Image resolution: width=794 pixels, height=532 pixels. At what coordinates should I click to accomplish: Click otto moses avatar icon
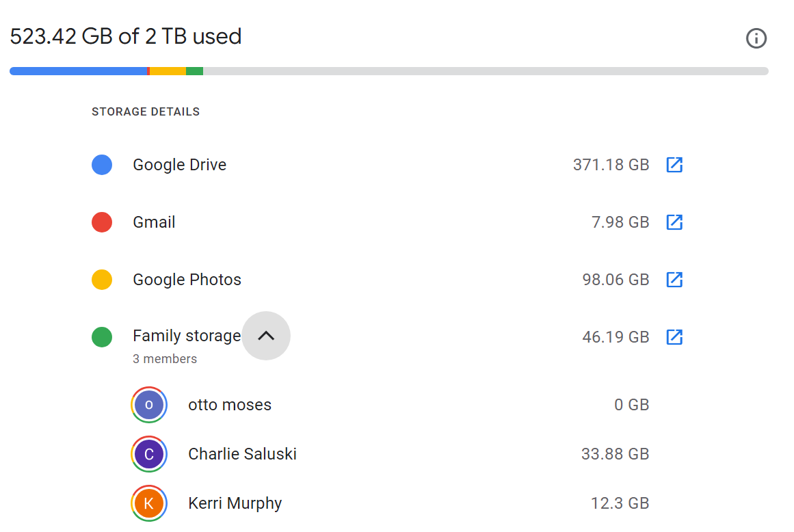[149, 405]
